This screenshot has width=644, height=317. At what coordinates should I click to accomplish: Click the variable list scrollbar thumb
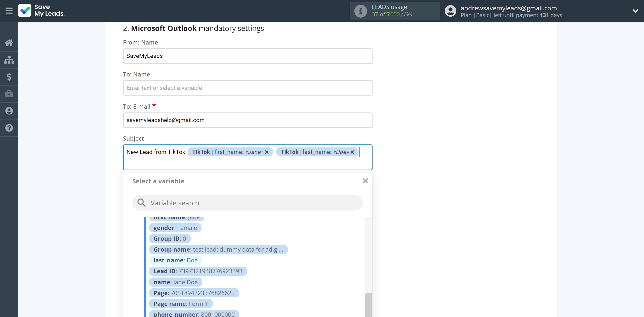369,305
